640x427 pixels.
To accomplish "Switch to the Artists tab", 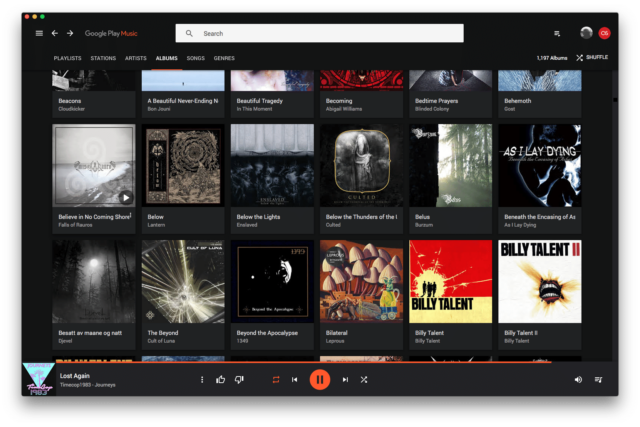I will pos(136,58).
